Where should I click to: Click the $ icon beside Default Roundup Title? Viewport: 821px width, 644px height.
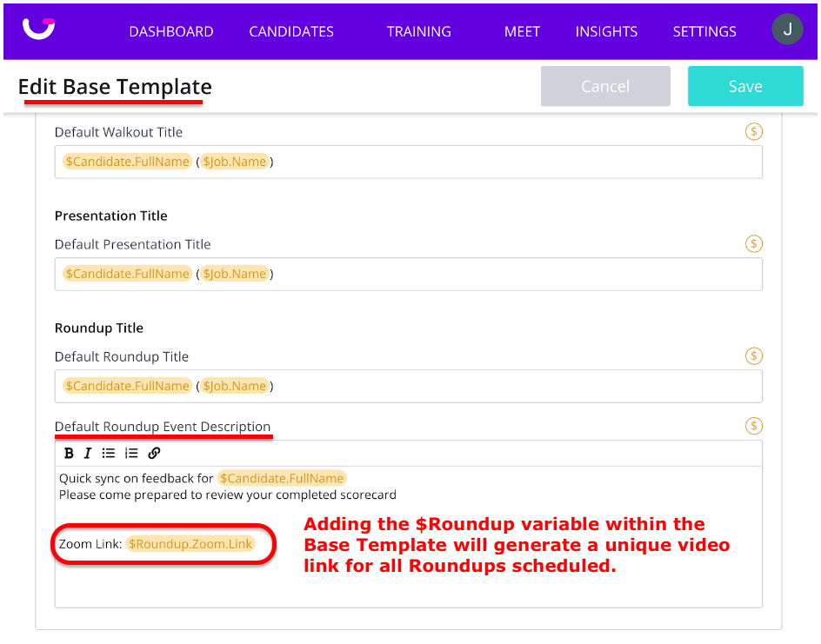coord(753,355)
